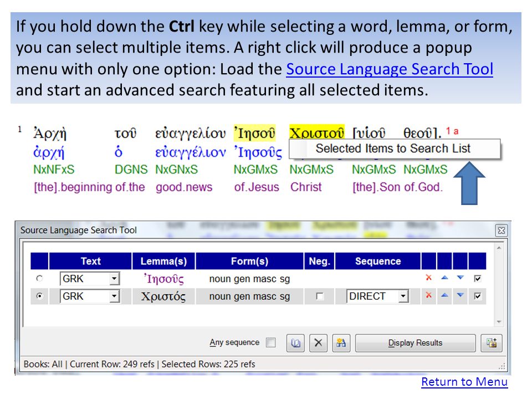Viewport: 532px width, 399px height.
Task: Click the Text column header
Action: [90, 261]
